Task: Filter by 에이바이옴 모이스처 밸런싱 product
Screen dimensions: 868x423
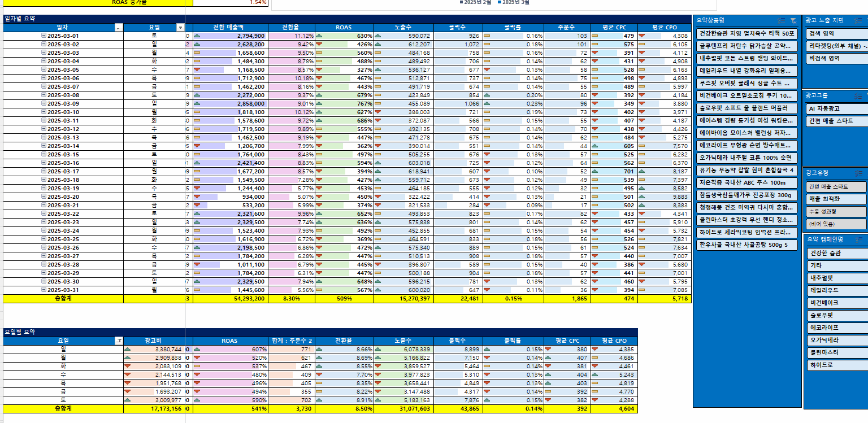Action: pyautogui.click(x=747, y=133)
